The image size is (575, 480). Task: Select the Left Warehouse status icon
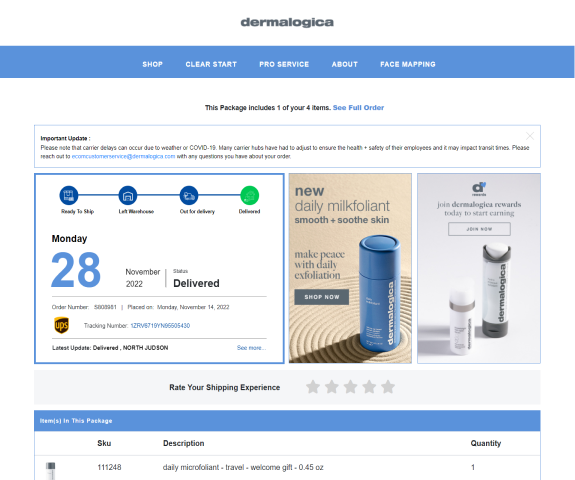[128, 195]
